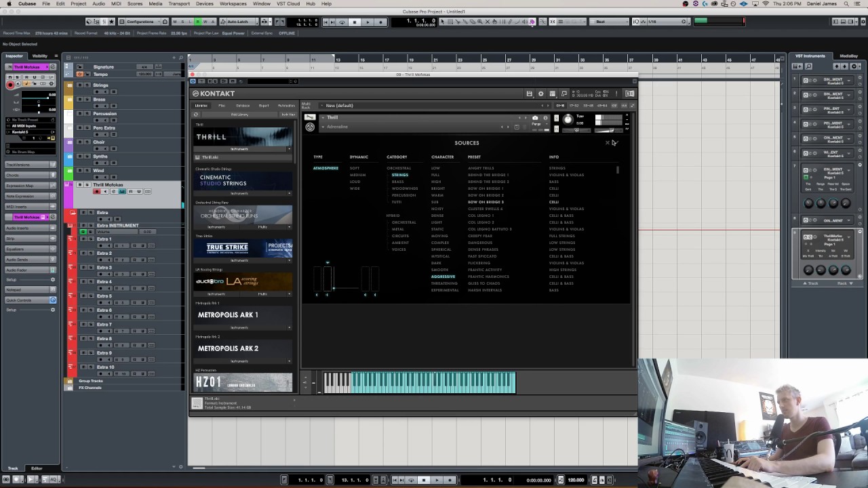The image size is (868, 488).
Task: Close the Sources browser with X
Action: click(x=607, y=143)
